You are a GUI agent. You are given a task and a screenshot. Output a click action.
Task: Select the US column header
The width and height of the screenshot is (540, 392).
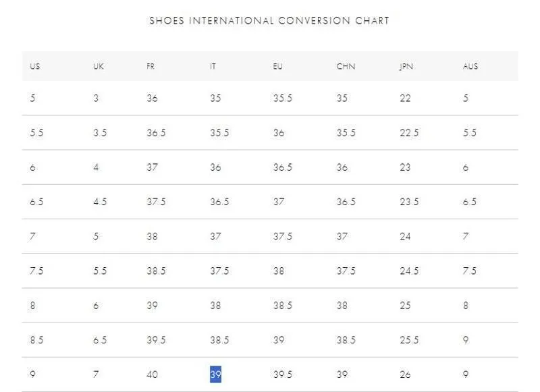(35, 66)
